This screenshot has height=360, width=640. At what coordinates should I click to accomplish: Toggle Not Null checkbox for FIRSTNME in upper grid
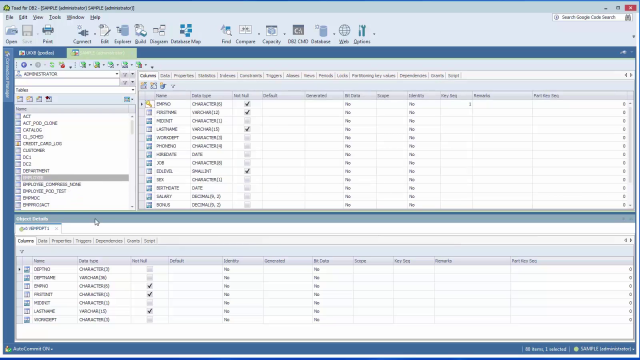point(247,112)
